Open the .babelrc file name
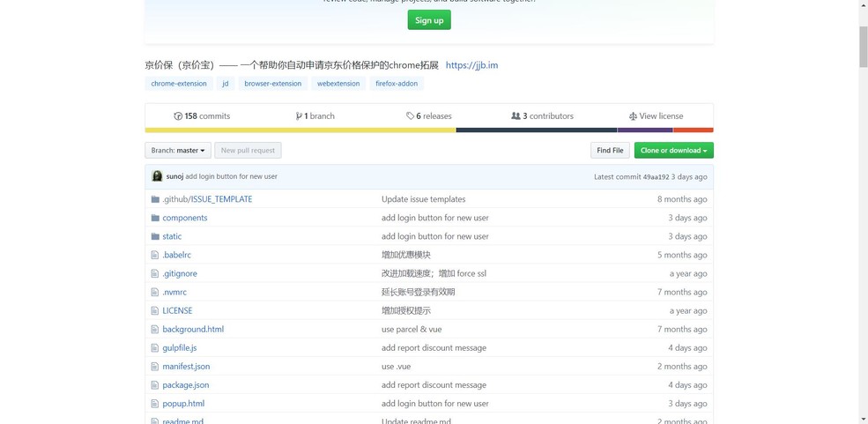The image size is (868, 424). click(x=176, y=255)
